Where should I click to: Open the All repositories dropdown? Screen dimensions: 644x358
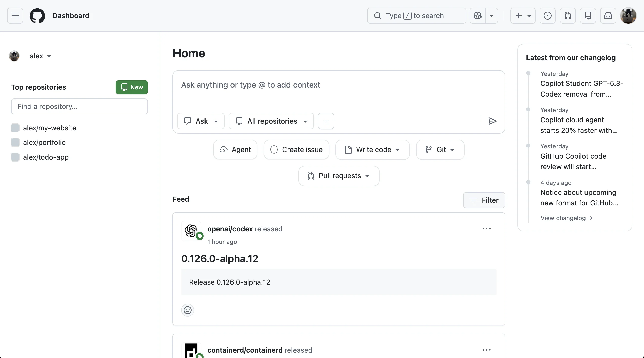[x=271, y=121]
